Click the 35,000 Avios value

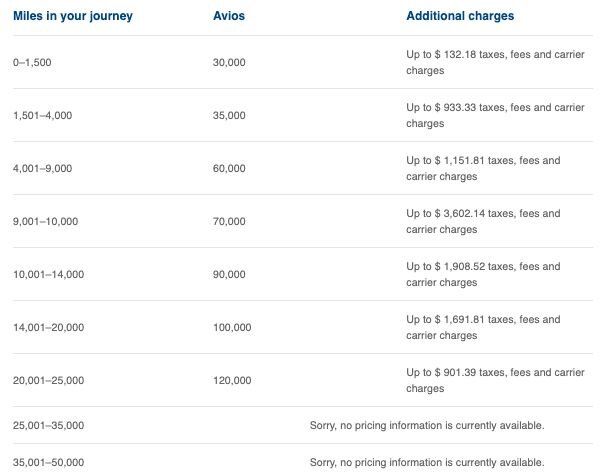coord(229,115)
